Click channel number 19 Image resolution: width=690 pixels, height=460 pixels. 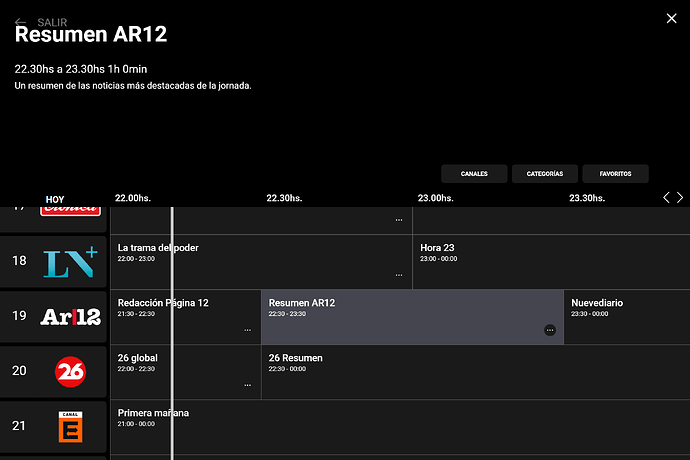pyautogui.click(x=19, y=316)
